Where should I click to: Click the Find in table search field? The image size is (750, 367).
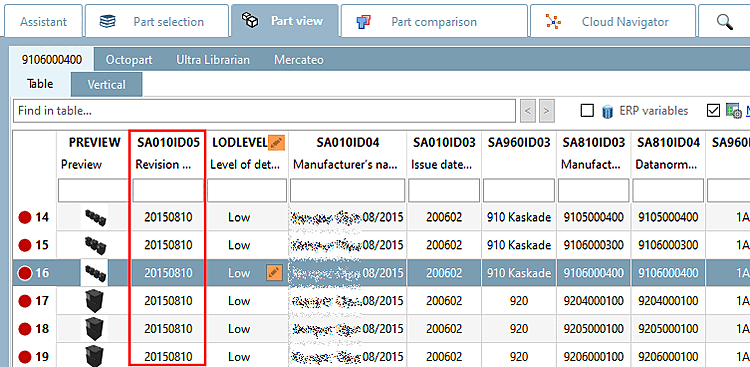[x=265, y=111]
